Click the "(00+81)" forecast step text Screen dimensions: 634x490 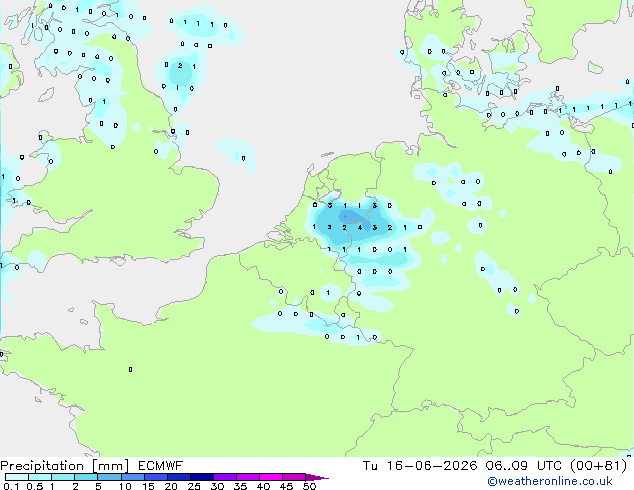pyautogui.click(x=598, y=466)
